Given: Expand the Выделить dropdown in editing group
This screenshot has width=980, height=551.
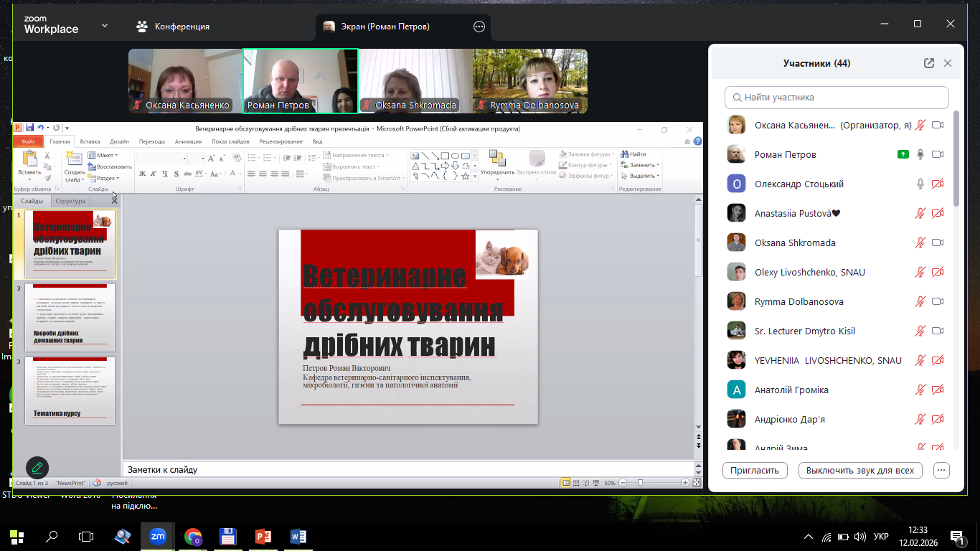Looking at the screenshot, I should pyautogui.click(x=641, y=176).
